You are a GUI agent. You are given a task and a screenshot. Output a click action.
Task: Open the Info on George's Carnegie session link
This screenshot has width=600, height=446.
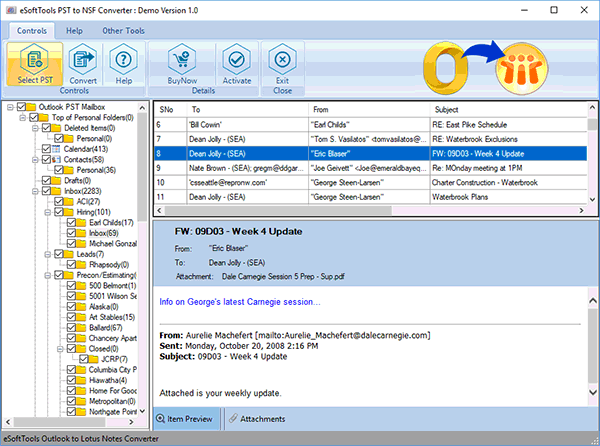[240, 302]
